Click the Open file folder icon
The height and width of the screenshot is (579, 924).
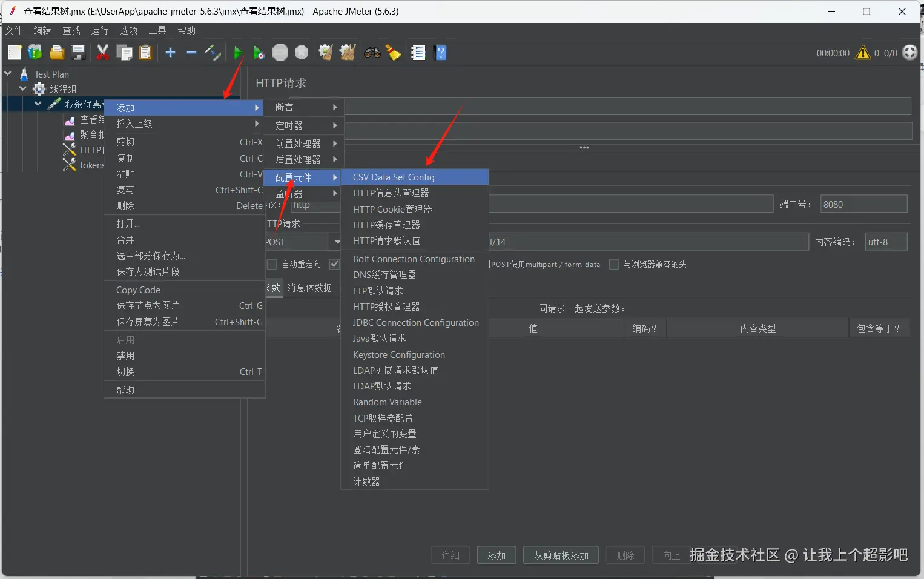tap(57, 53)
